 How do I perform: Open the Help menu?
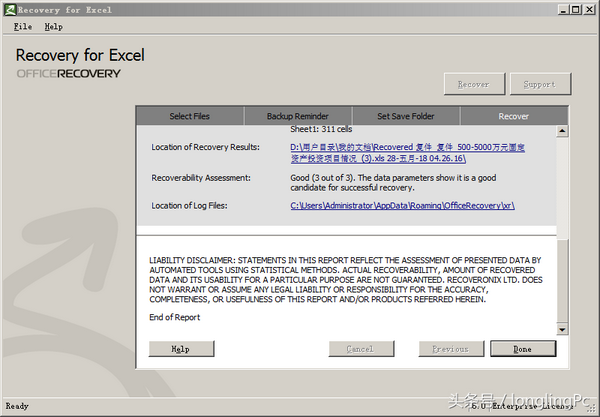54,26
